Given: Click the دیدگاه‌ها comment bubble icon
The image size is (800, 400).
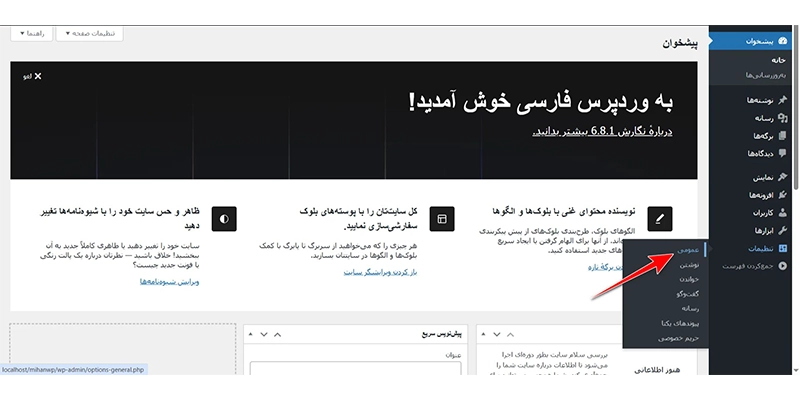Looking at the screenshot, I should pos(783,153).
